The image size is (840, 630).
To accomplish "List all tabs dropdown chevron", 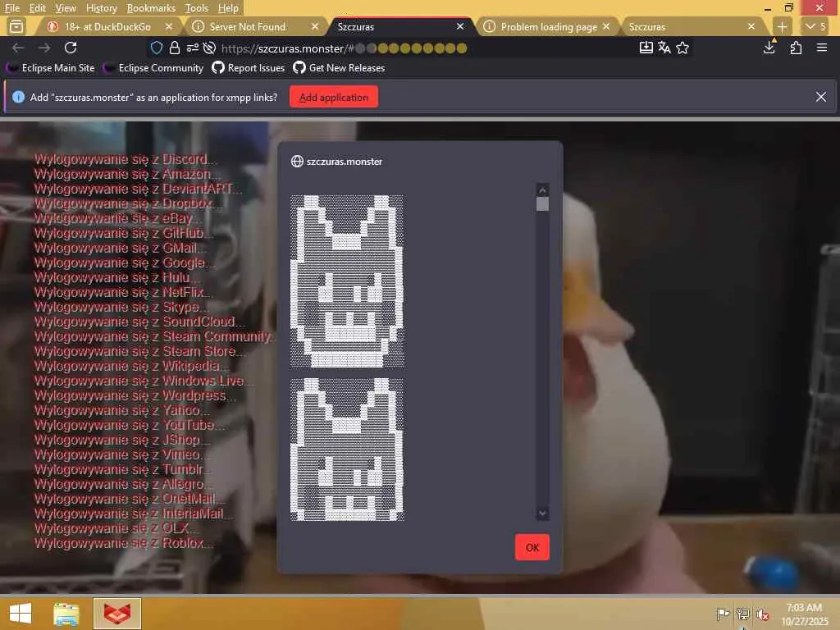I will pyautogui.click(x=816, y=26).
